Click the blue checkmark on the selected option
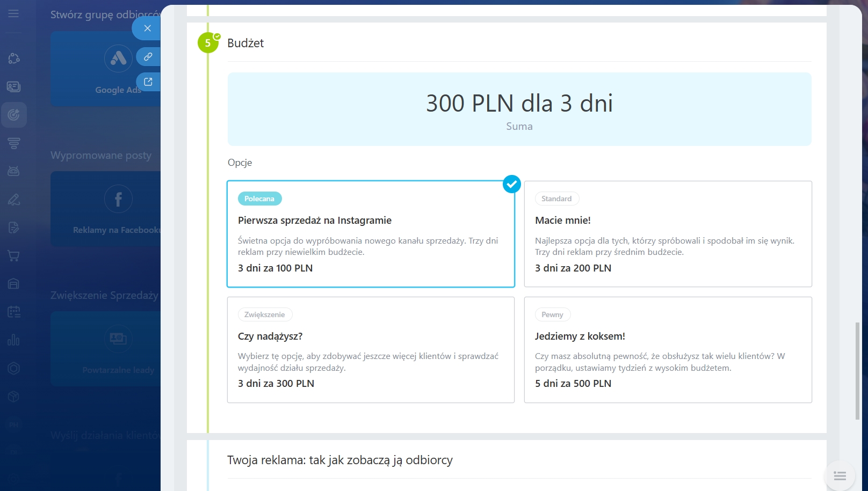The height and width of the screenshot is (491, 868). pos(512,184)
